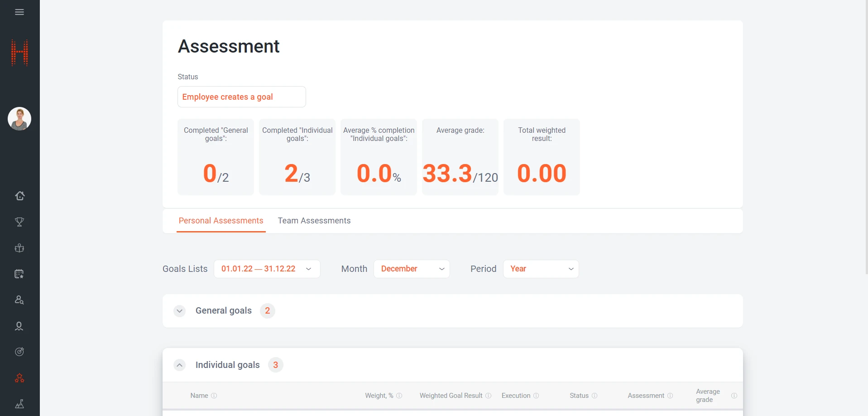Click the reading person learning icon
Screen dimensions: 868x416
click(x=19, y=248)
